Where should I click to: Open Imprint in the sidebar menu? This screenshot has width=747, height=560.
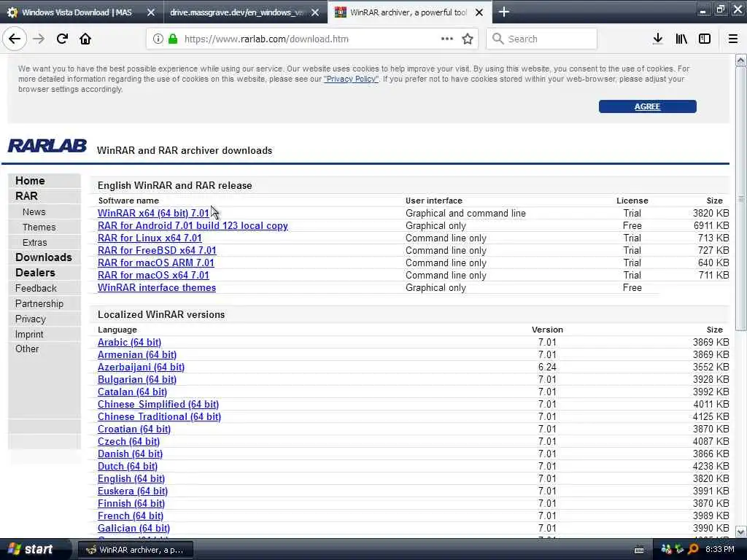pos(29,334)
